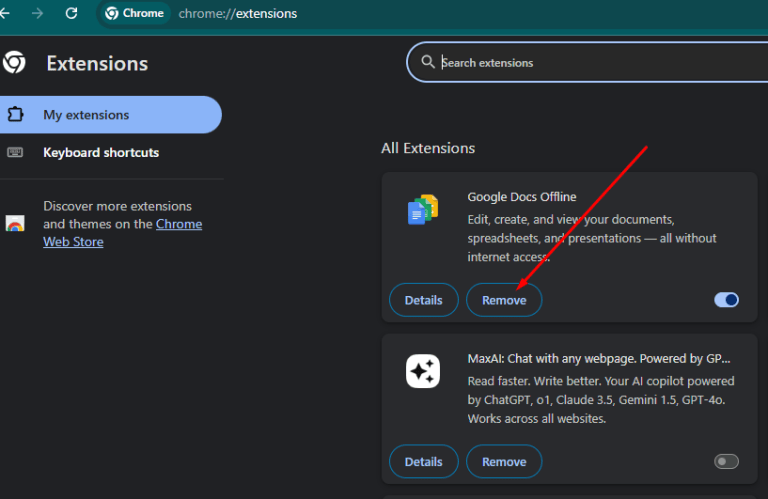
Task: Click the chrome://extensions address text
Action: coord(238,14)
